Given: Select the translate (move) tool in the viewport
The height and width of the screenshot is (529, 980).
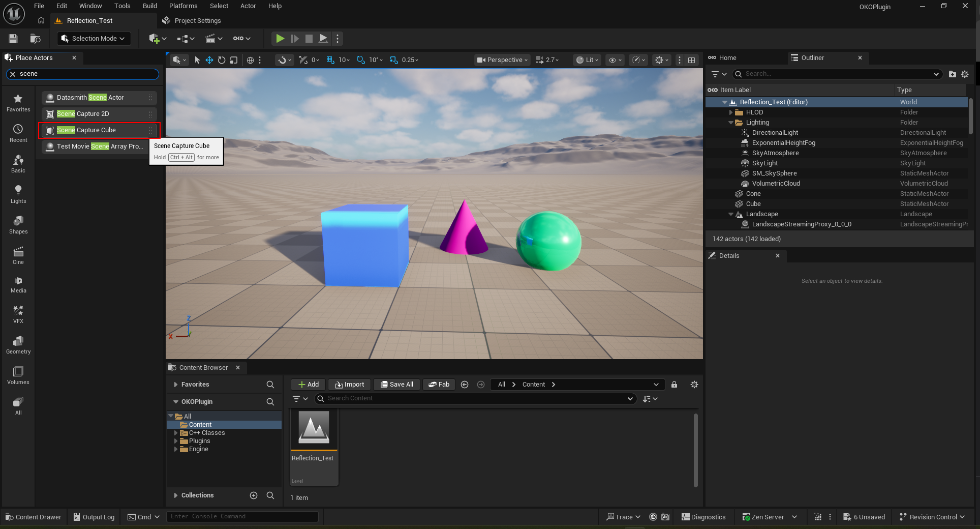Looking at the screenshot, I should (209, 60).
